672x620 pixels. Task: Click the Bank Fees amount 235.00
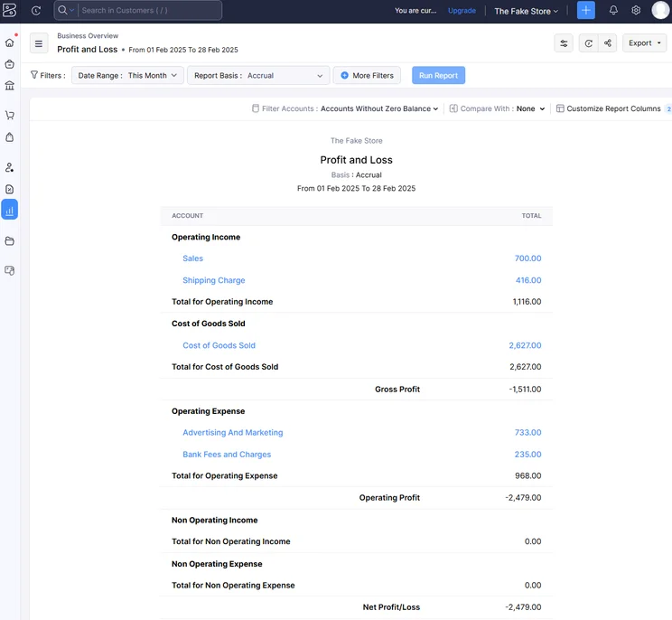(527, 454)
